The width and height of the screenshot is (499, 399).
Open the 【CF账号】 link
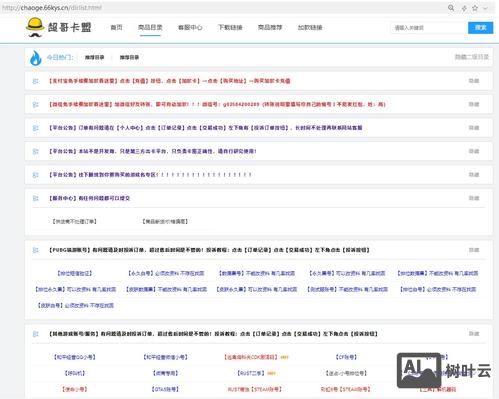(346, 357)
